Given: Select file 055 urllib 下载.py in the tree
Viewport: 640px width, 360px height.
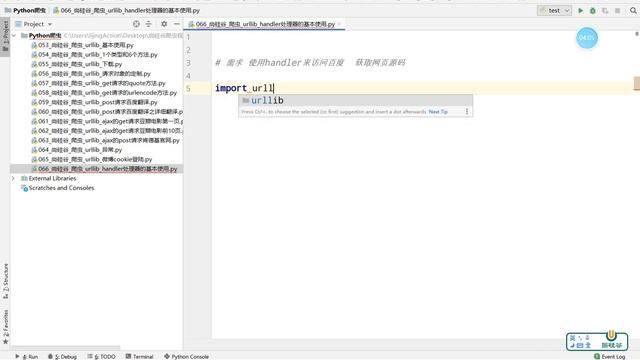Looking at the screenshot, I should [77, 64].
